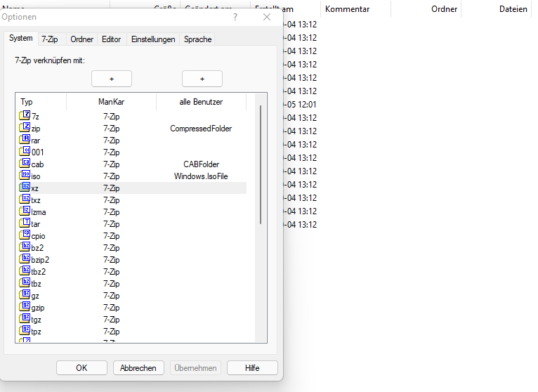Click the Typ column header
This screenshot has width=538, height=392.
pos(41,102)
